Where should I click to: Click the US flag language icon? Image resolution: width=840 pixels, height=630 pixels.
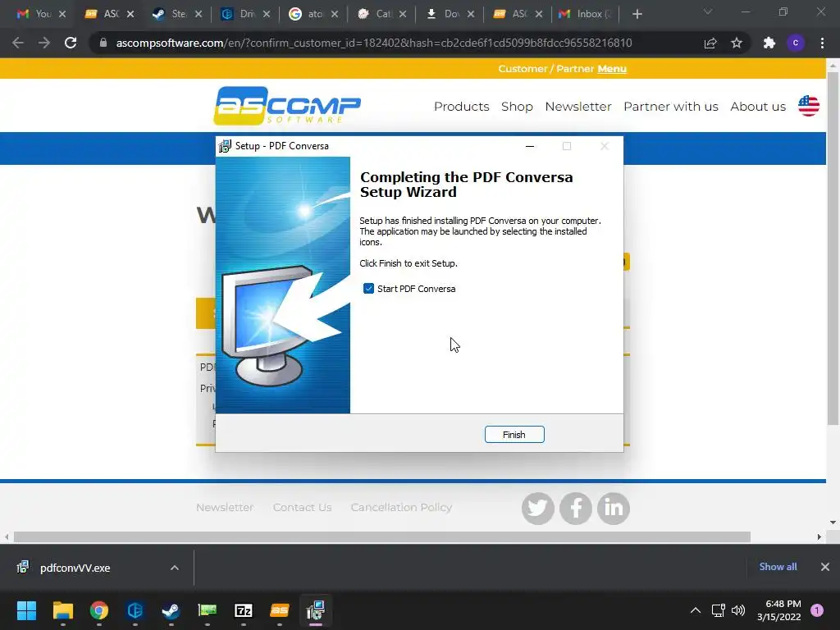click(x=808, y=106)
